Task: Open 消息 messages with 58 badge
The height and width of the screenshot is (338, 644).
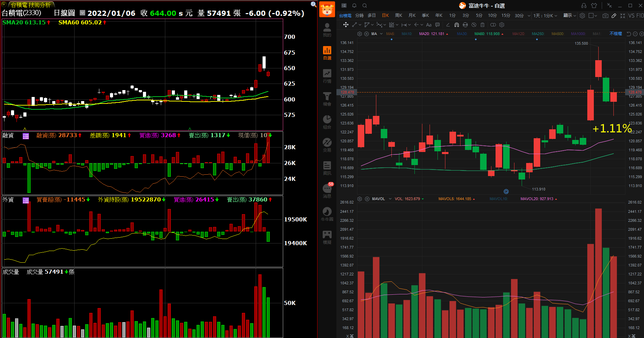Action: click(x=327, y=191)
